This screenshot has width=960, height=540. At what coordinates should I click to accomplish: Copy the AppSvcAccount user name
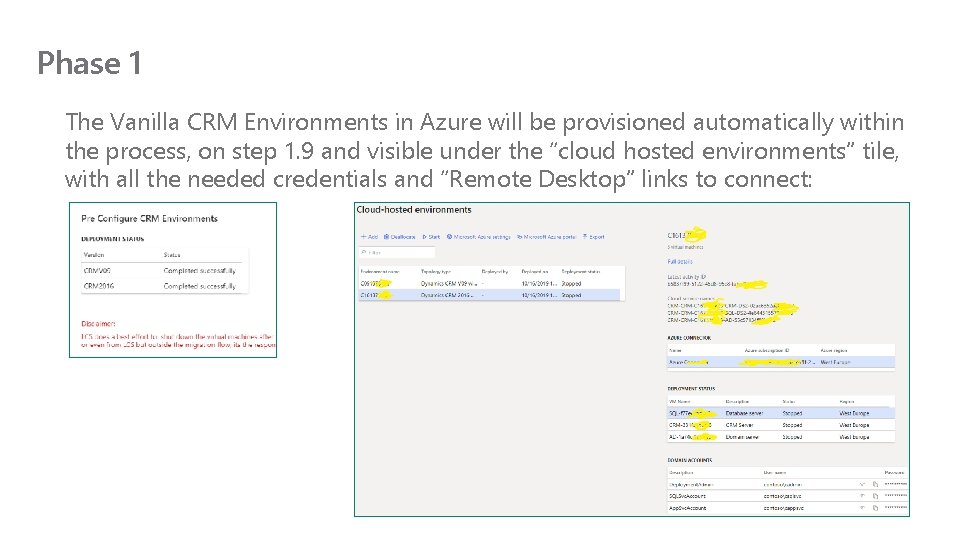click(876, 508)
